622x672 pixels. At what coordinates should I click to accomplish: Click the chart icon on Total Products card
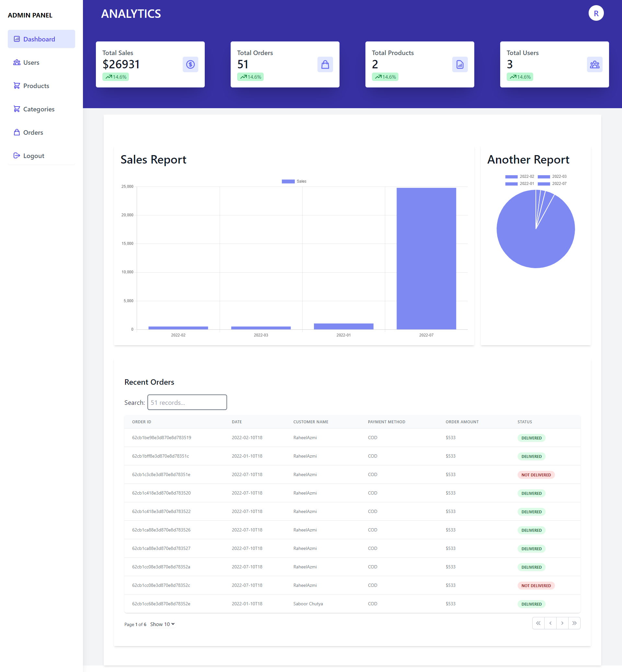(460, 64)
